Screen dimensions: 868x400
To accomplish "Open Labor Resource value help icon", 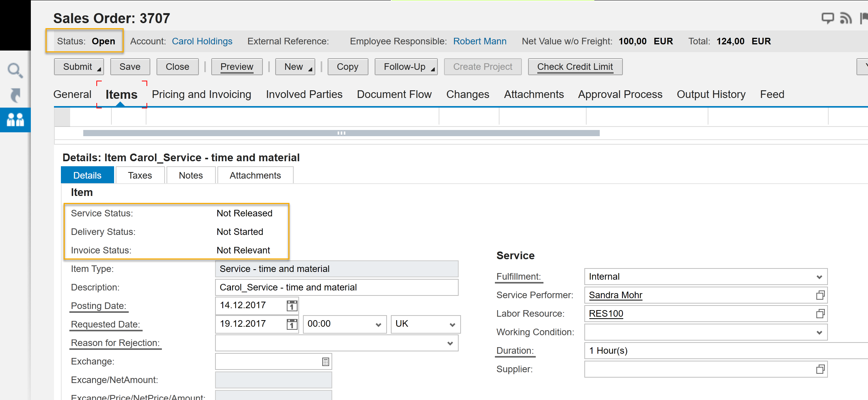I will (820, 314).
